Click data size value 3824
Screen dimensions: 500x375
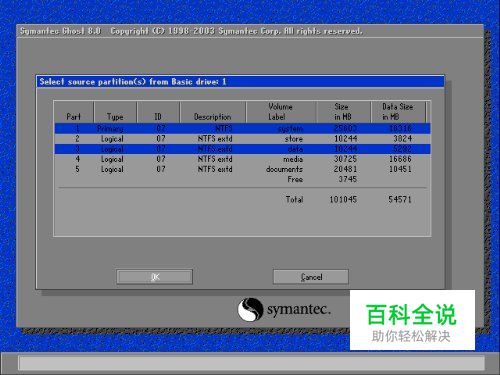pos(402,139)
